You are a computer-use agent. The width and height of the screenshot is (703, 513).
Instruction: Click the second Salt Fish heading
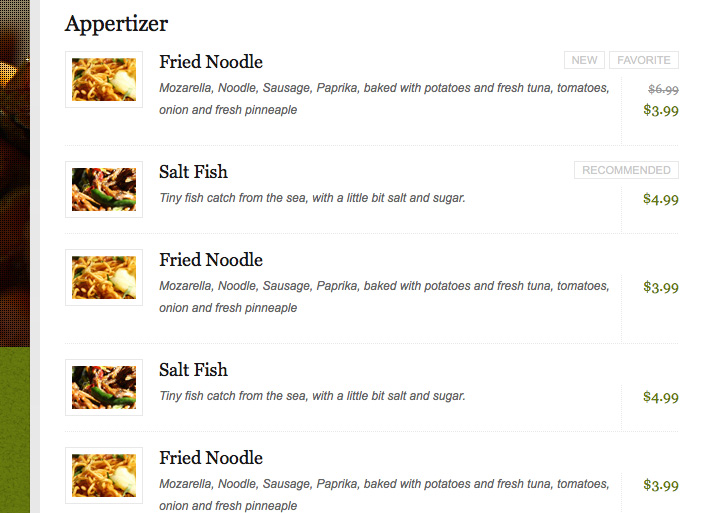coord(193,370)
